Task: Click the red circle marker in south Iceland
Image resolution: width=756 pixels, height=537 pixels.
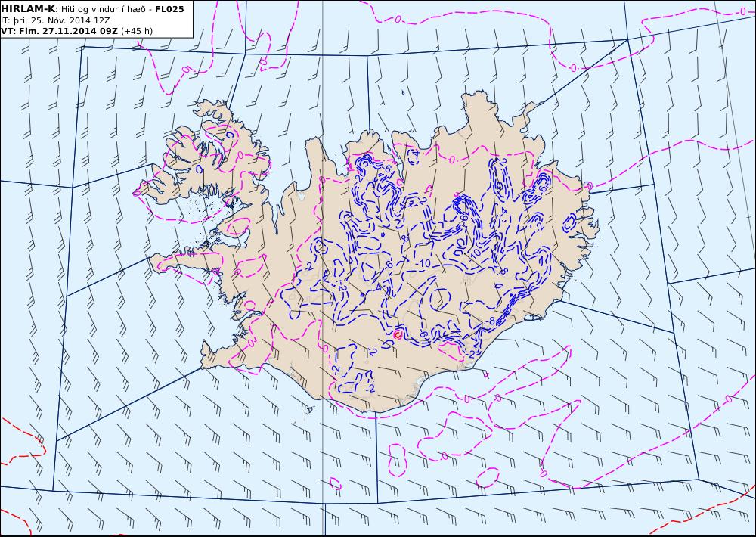Action: coord(398,334)
